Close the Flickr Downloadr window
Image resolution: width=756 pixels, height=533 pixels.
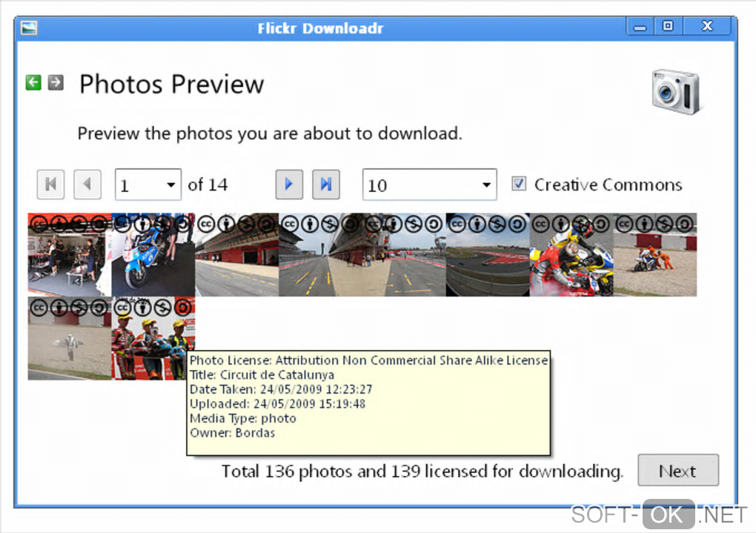coord(707,27)
